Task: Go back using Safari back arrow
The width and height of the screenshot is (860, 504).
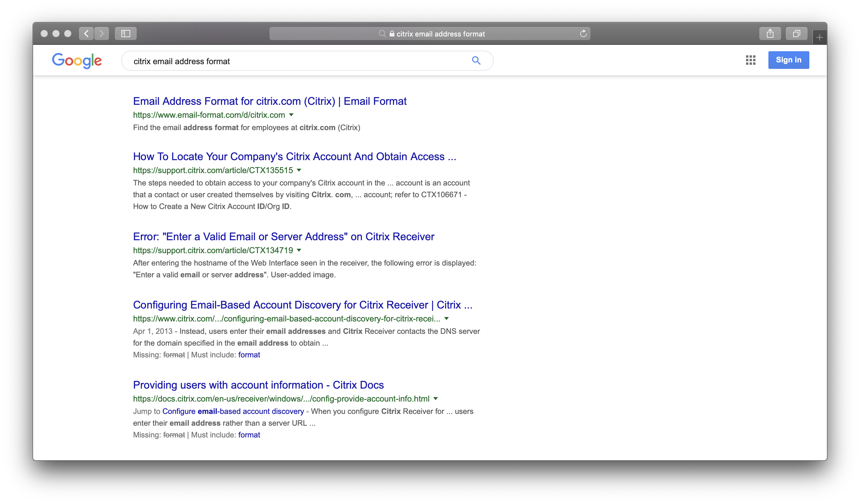Action: [x=86, y=34]
